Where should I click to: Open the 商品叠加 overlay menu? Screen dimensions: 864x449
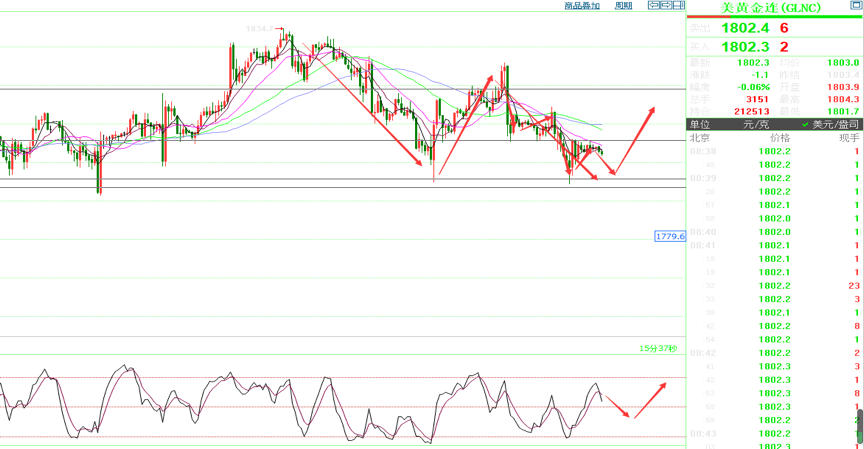click(582, 6)
